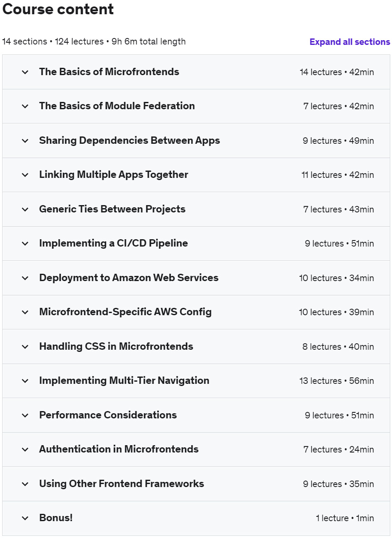This screenshot has width=392, height=538.
Task: Toggle chevron for Linking Multiple Apps Together
Action: coord(25,175)
